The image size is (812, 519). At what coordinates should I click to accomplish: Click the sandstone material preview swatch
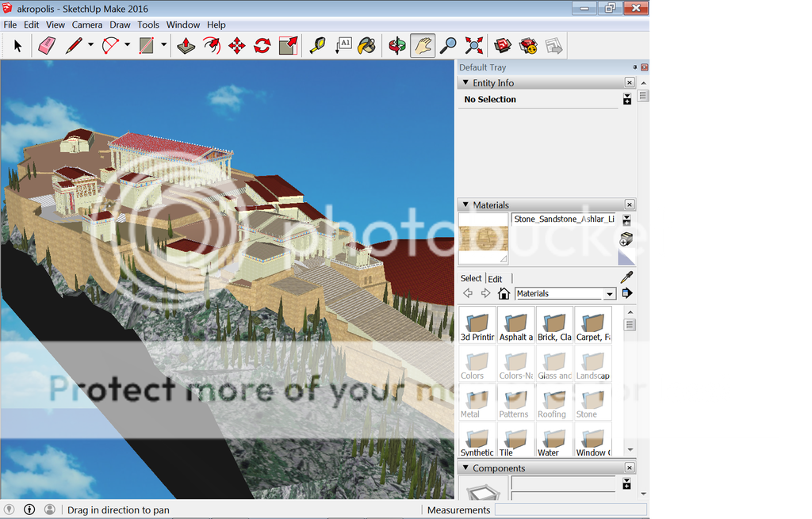tap(483, 239)
